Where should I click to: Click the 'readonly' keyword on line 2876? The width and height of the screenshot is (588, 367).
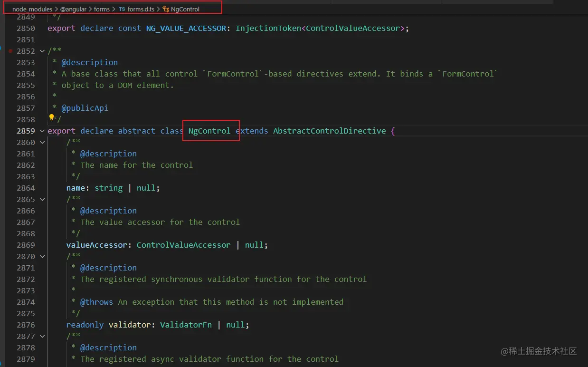tap(85, 325)
